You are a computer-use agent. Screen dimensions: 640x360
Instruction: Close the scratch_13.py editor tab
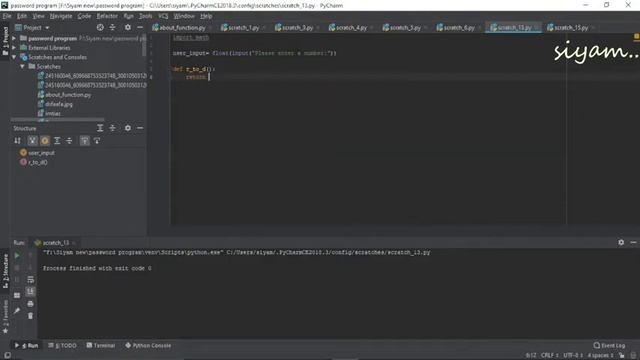(x=536, y=28)
